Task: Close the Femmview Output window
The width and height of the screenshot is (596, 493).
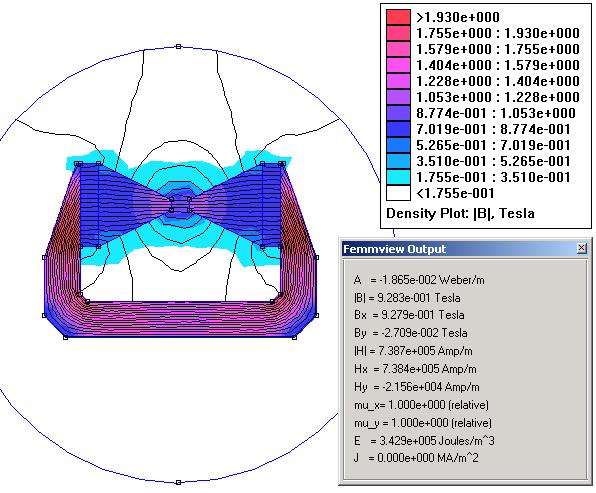Action: pos(581,249)
